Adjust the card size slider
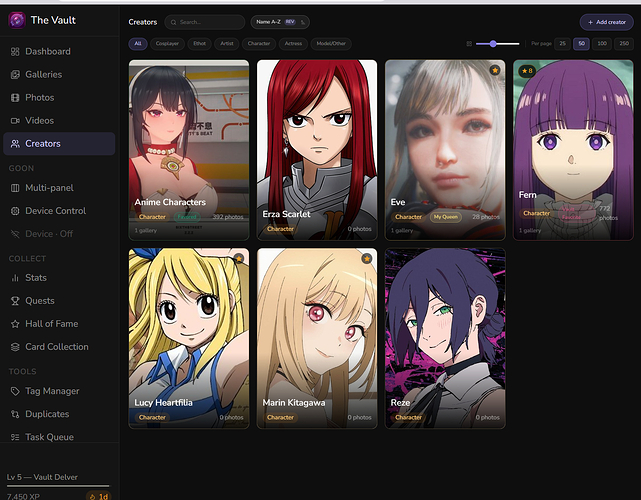Screen dimensions: 641x500 498,43
